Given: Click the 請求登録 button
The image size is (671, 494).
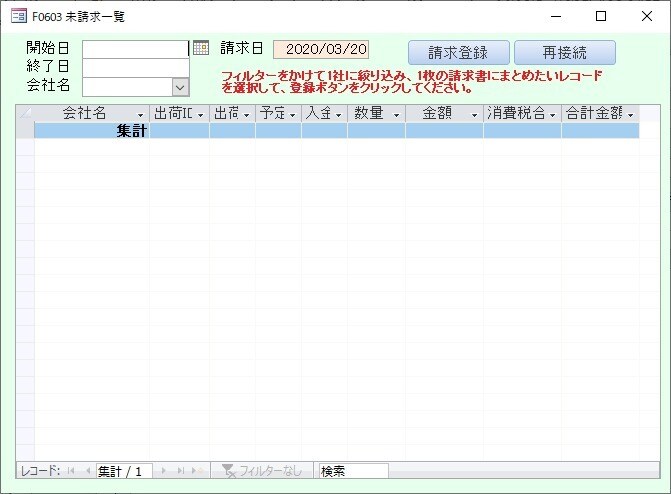Looking at the screenshot, I should coord(458,53).
